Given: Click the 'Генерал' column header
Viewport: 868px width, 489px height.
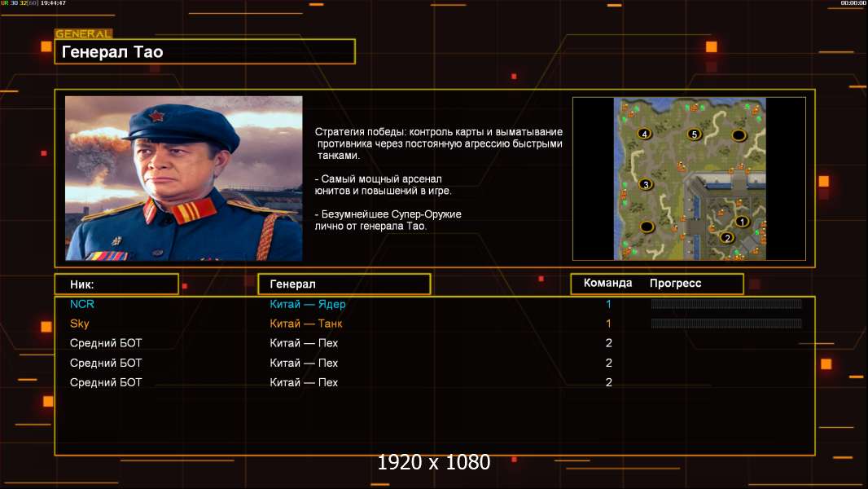Looking at the screenshot, I should pos(344,284).
